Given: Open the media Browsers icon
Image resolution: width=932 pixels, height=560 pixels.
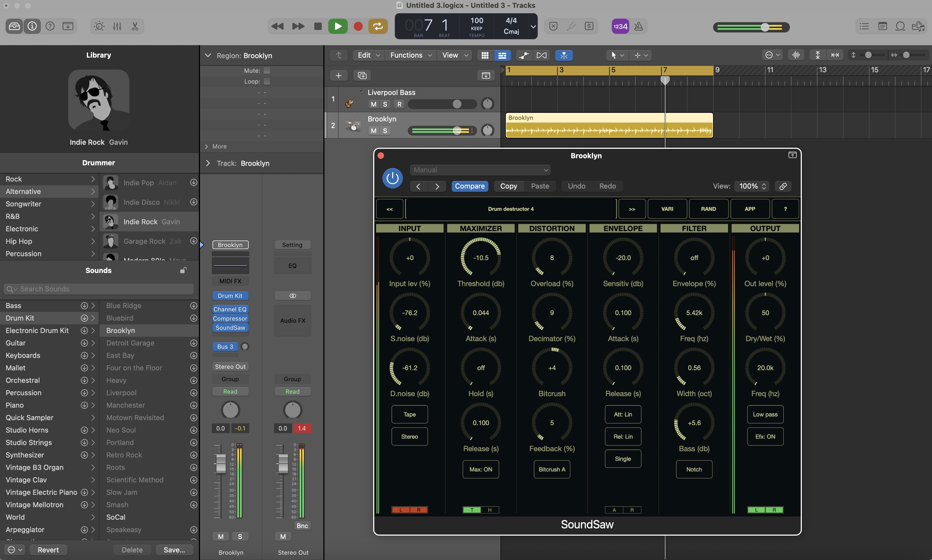Looking at the screenshot, I should coord(918,26).
